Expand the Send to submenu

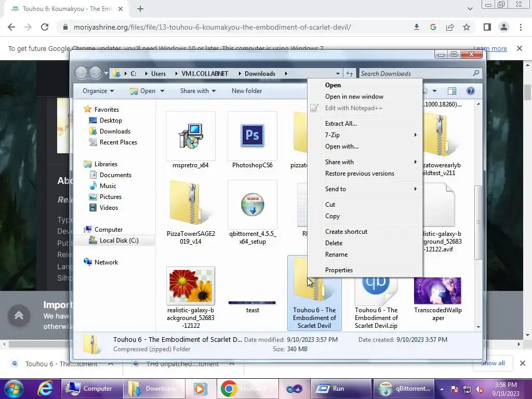371,189
